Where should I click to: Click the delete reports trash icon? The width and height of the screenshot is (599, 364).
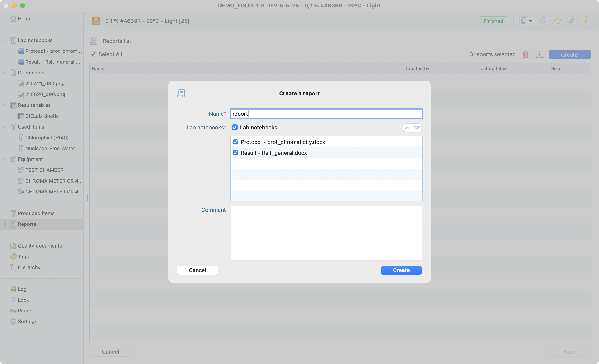pyautogui.click(x=525, y=54)
